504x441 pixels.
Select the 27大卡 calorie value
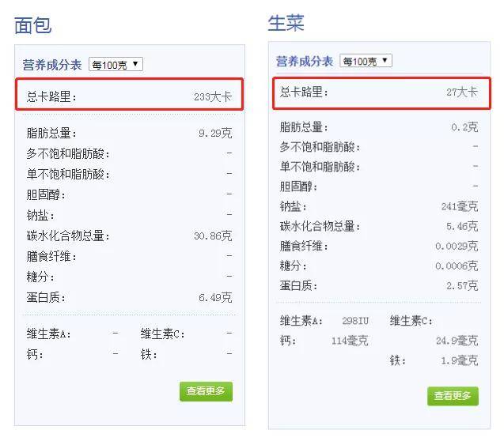[462, 92]
